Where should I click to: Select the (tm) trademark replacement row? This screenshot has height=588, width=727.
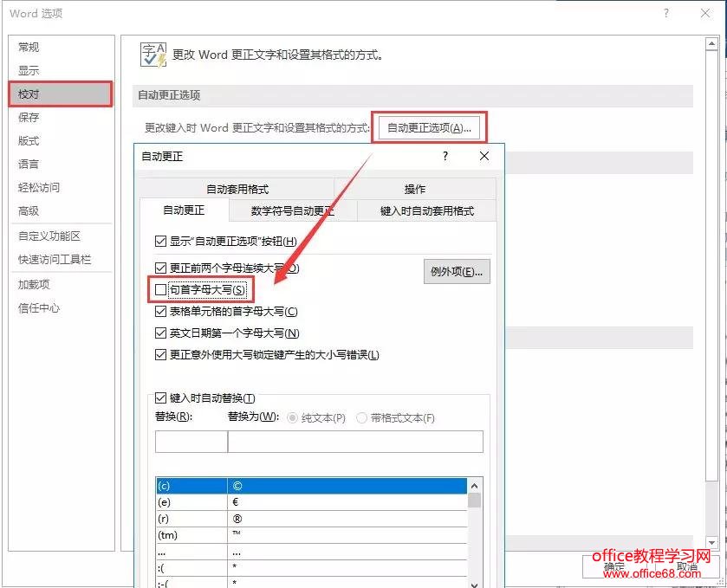click(x=312, y=535)
